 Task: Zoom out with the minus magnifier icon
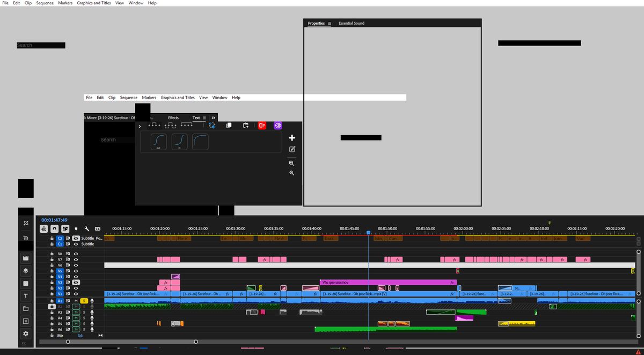click(292, 173)
